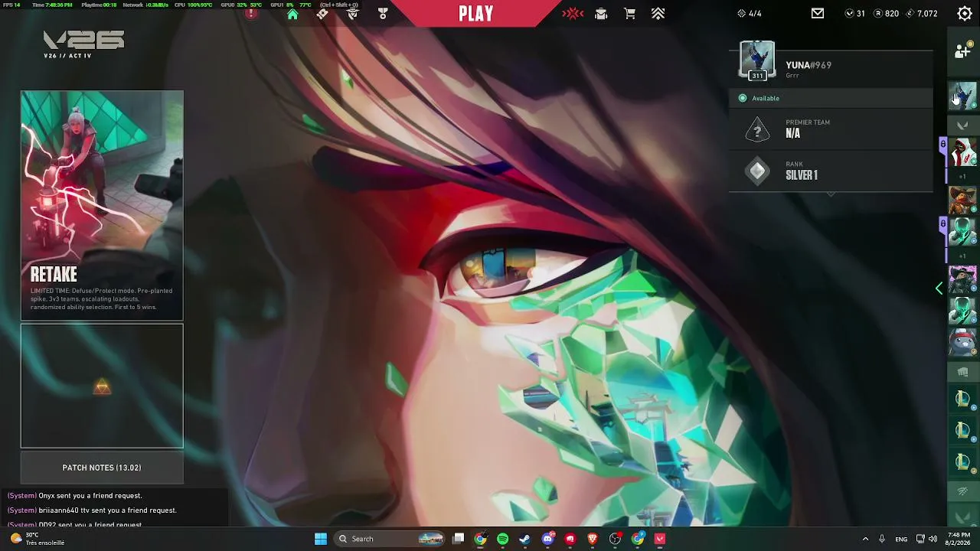
Task: Open the Agents icon in the navigation
Action: coord(353,14)
